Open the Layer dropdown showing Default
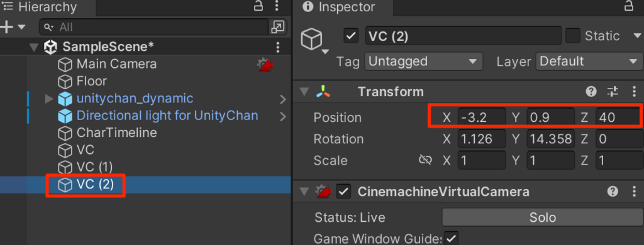644x245 pixels. coord(589,62)
